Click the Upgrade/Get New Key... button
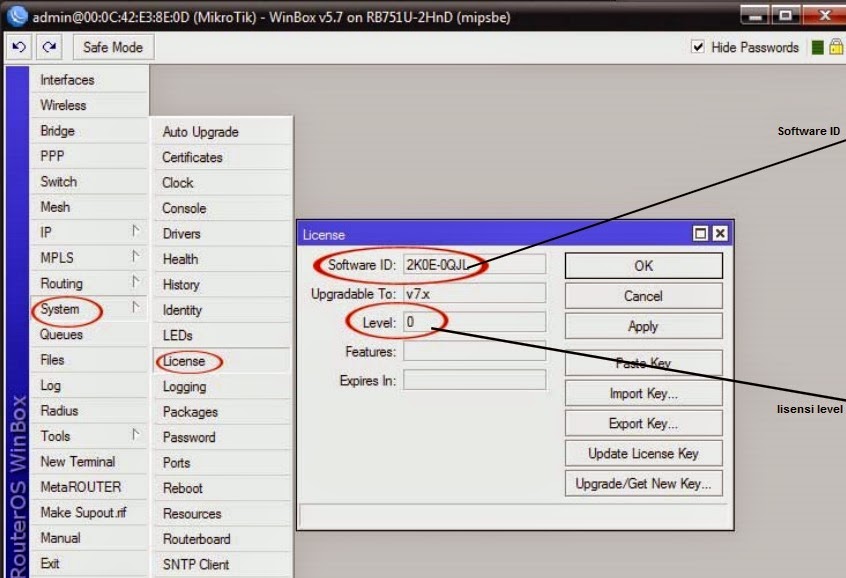846x578 pixels. (643, 484)
